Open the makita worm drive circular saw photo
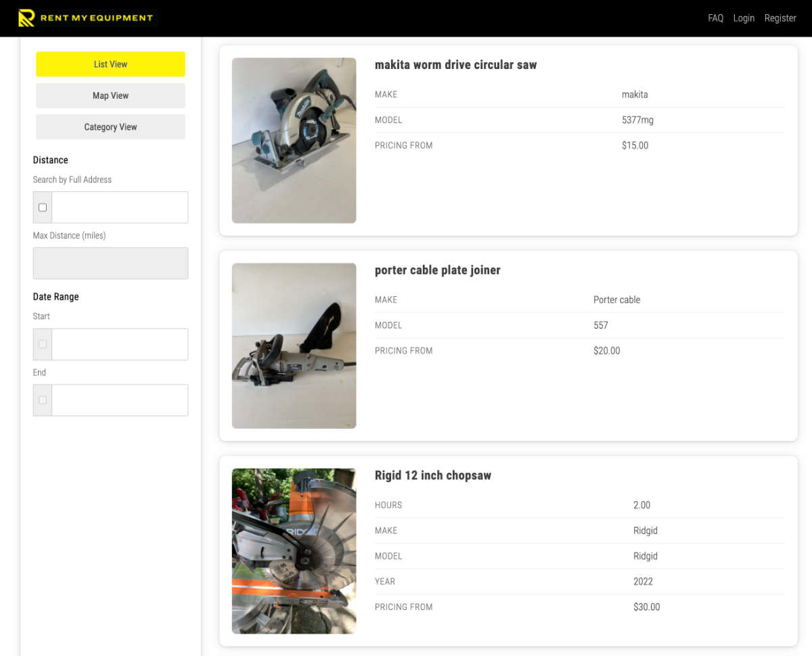The image size is (812, 656). pos(294,141)
